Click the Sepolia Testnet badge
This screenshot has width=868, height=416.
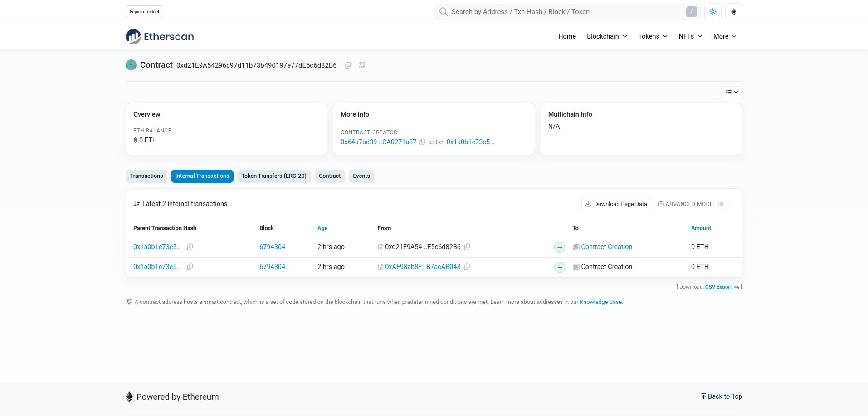(144, 12)
